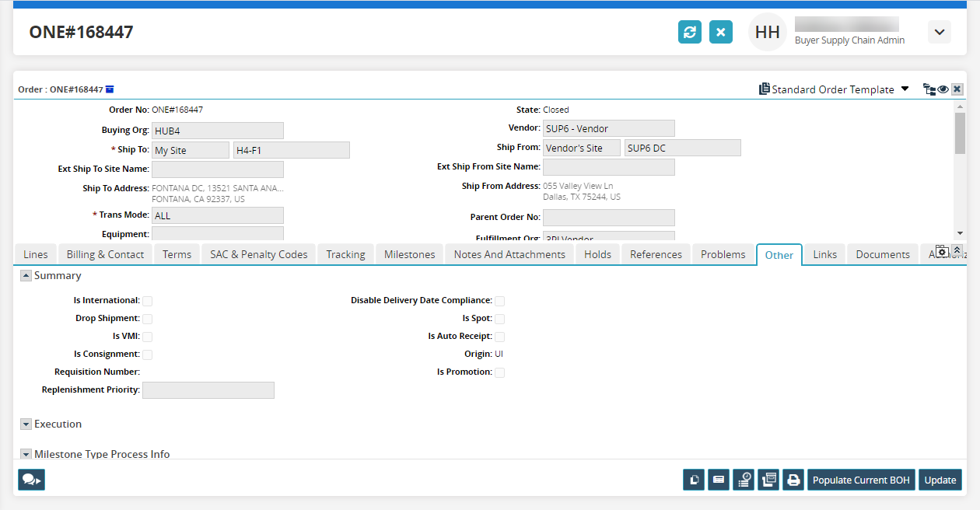Toggle Is VMI checkbox

point(147,337)
